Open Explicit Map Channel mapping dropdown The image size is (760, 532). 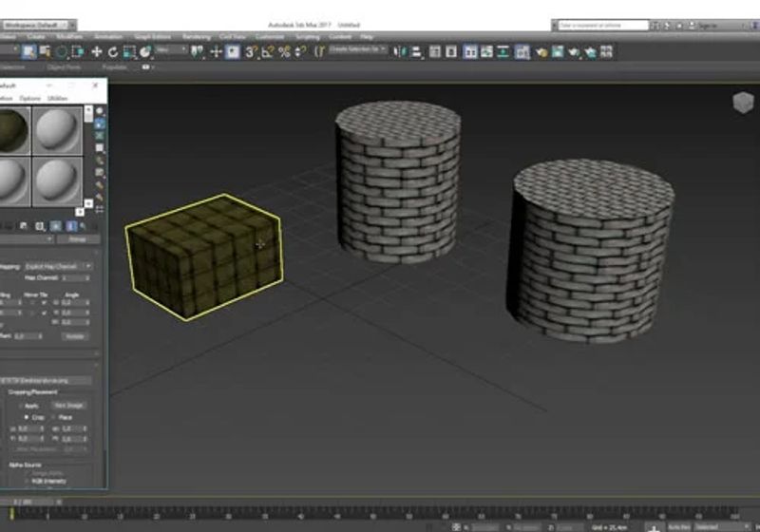click(58, 267)
